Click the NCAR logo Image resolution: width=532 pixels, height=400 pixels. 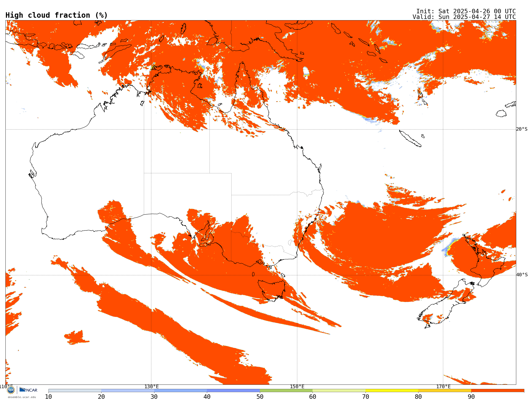[x=28, y=390]
